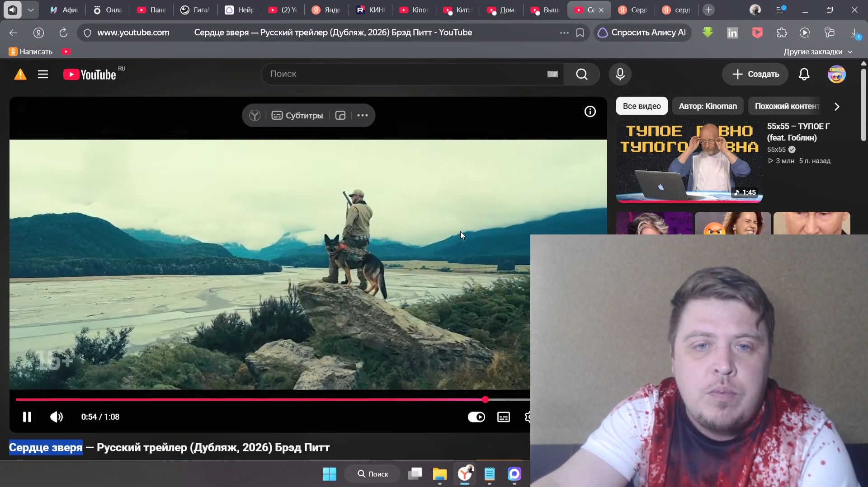The height and width of the screenshot is (487, 868).
Task: Open a new browser tab
Action: click(x=708, y=9)
